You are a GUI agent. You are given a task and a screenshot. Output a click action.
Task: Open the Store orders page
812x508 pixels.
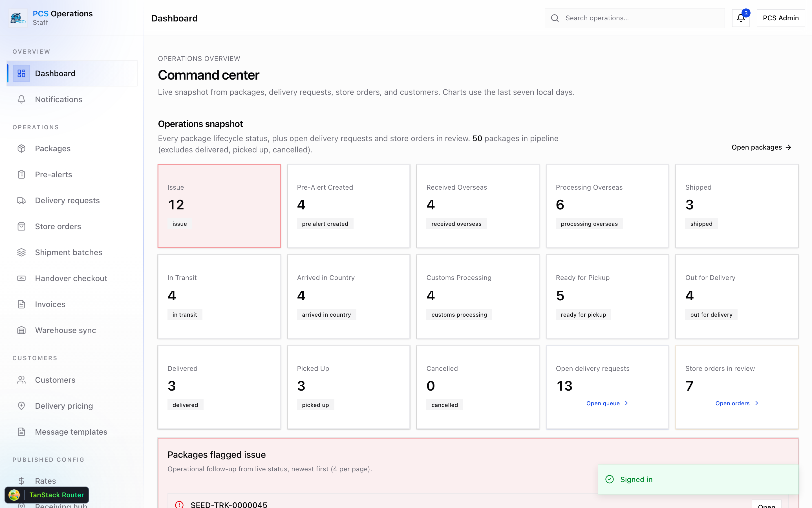coord(72,226)
